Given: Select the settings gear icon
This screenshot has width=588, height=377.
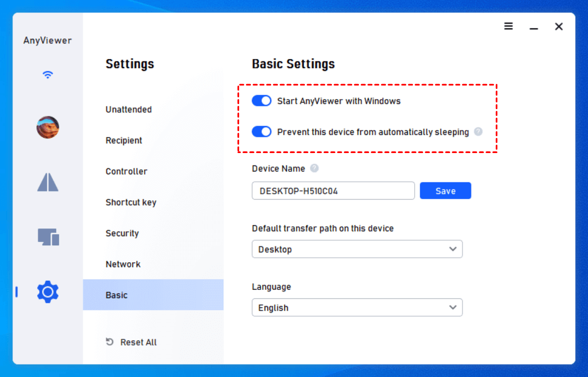Looking at the screenshot, I should pos(48,291).
